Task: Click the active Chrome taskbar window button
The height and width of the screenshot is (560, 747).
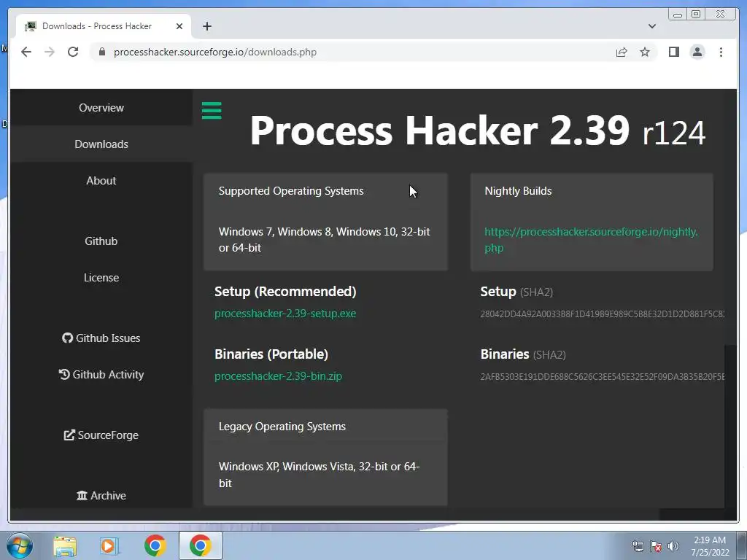Action: [x=201, y=545]
